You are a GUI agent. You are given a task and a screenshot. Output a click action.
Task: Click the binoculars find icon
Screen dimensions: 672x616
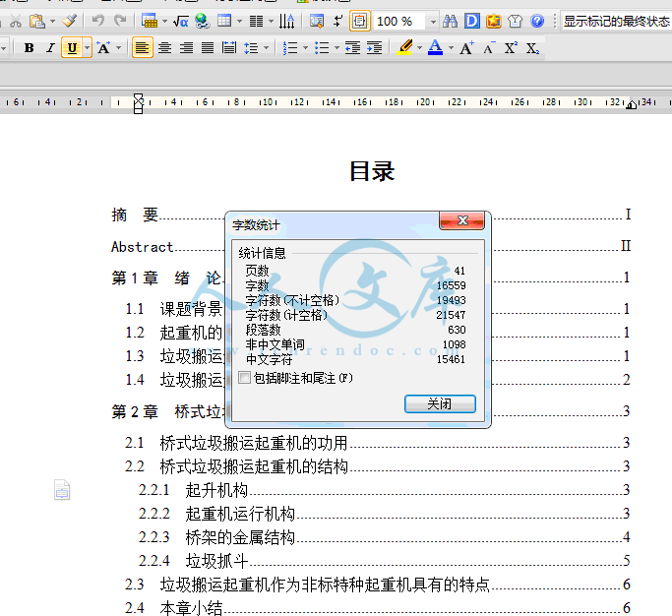click(x=450, y=21)
